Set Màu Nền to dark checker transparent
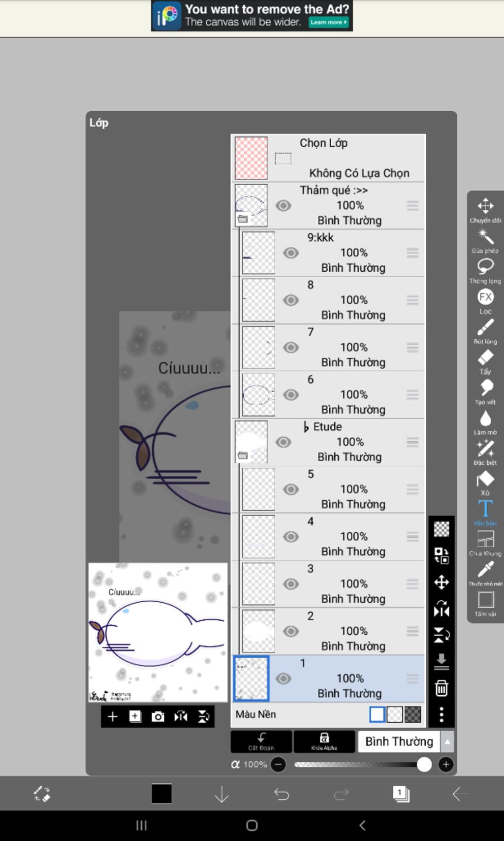This screenshot has width=504, height=841. 412,714
